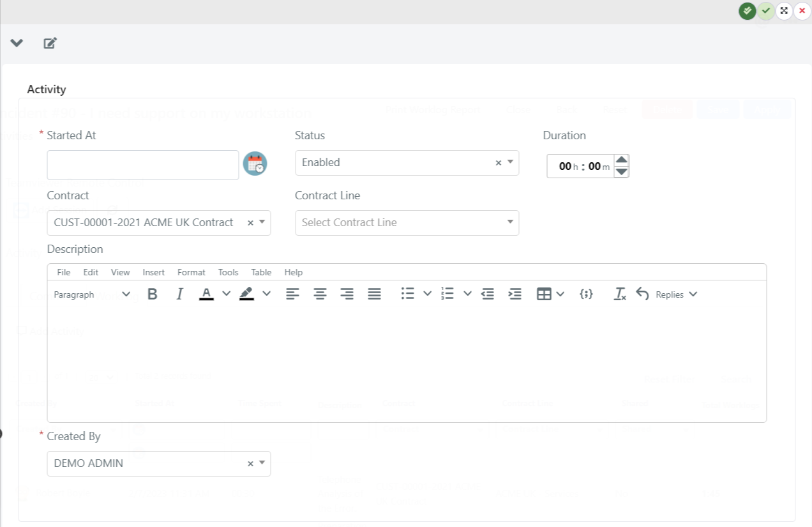Click the Duration hours field
Viewport: 812px width, 527px height.
(565, 166)
